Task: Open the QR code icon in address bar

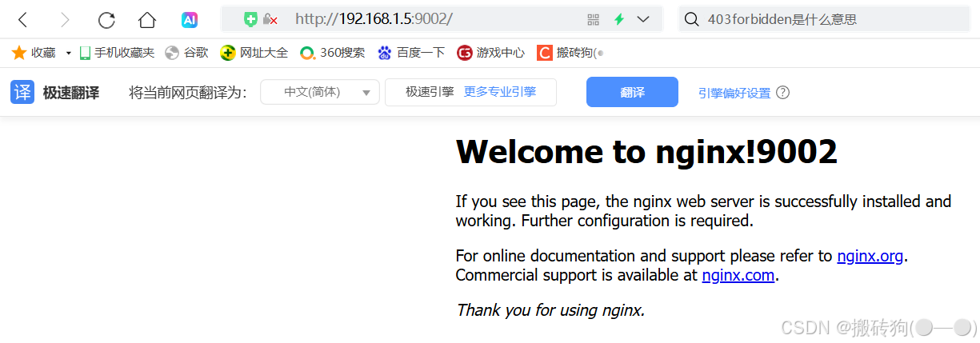Action: [x=593, y=19]
